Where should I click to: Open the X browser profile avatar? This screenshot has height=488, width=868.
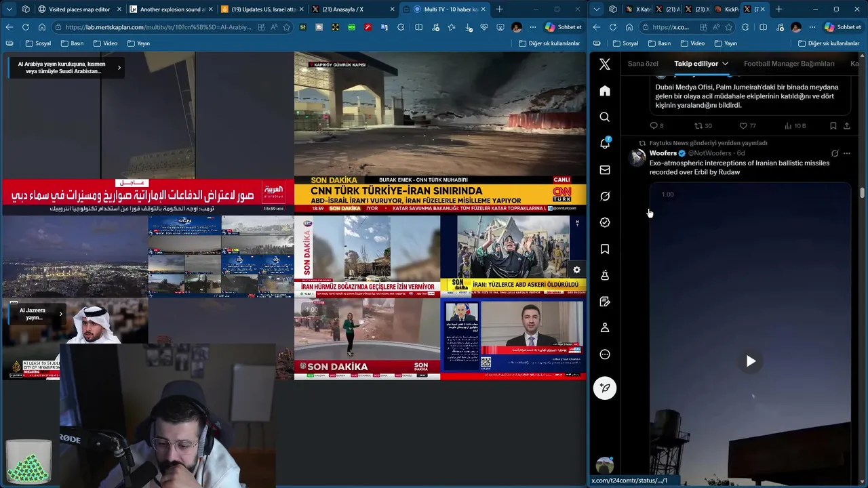point(796,27)
